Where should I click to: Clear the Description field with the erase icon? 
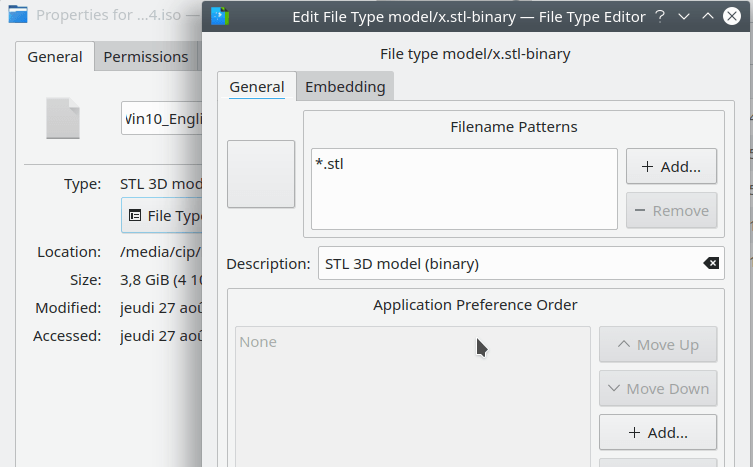pos(710,264)
